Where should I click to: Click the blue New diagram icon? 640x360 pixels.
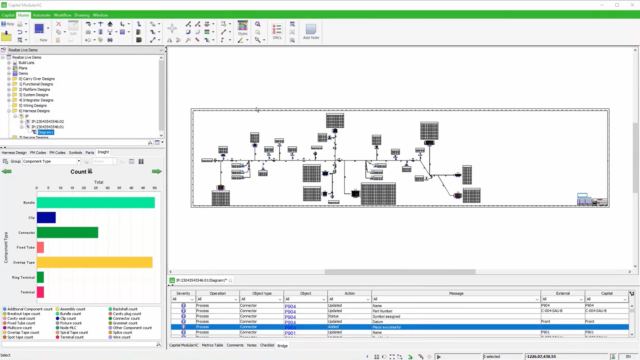[x=39, y=29]
